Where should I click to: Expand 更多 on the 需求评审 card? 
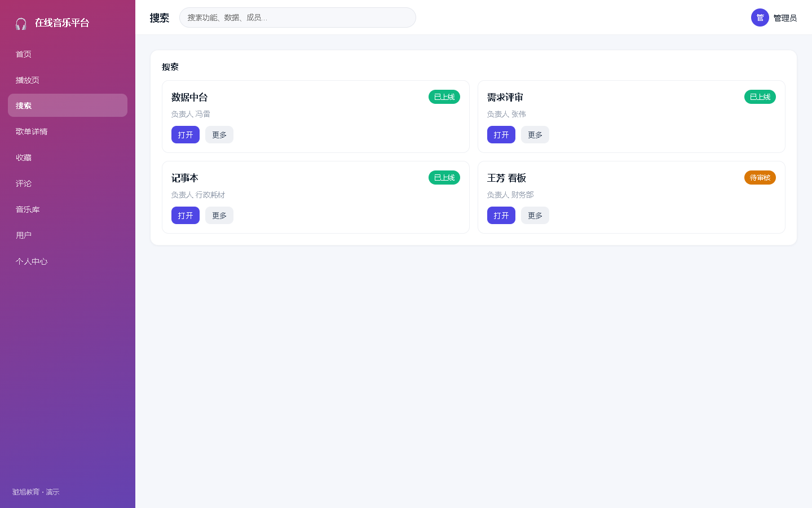535,135
